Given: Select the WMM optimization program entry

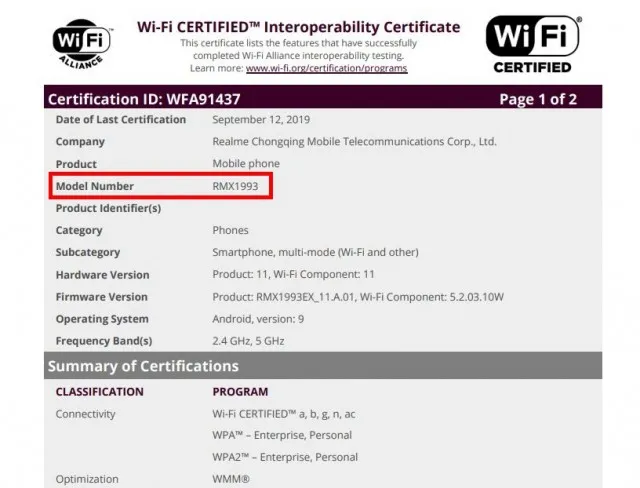Looking at the screenshot, I should coord(233,479).
